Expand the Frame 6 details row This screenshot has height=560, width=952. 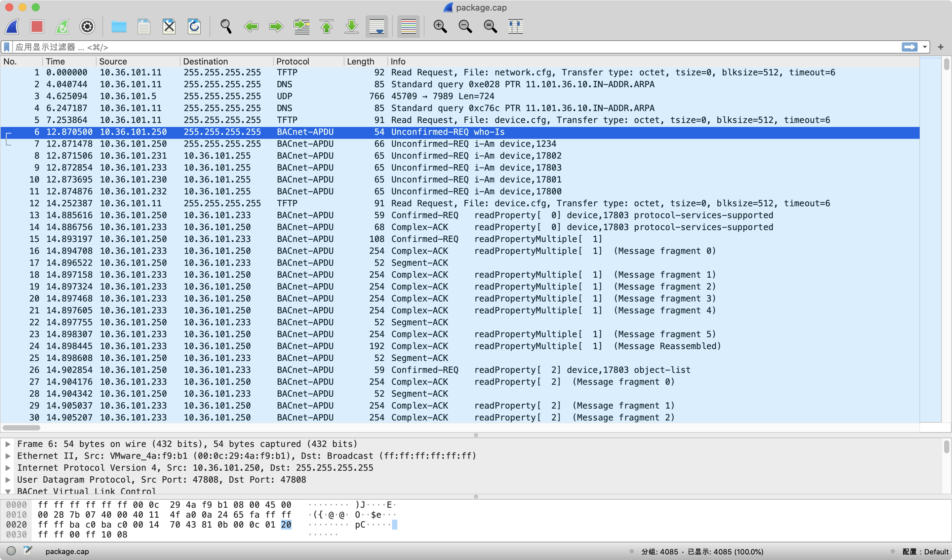(8, 444)
